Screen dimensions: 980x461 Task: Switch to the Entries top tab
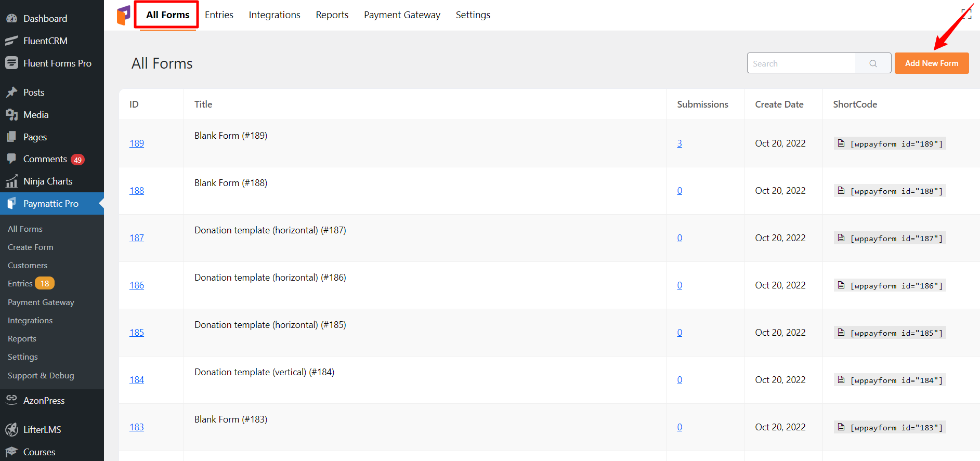point(219,15)
